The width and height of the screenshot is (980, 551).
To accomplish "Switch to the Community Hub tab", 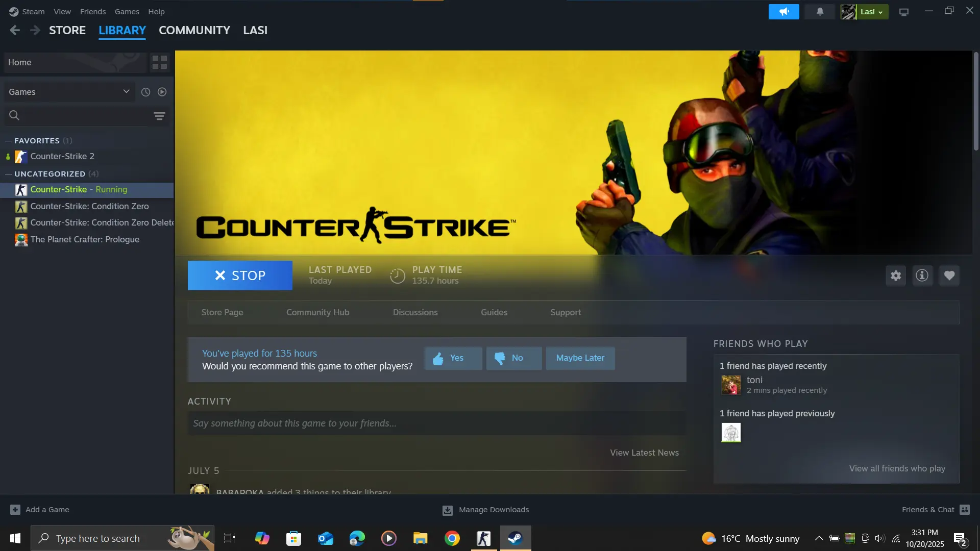I will pyautogui.click(x=317, y=312).
